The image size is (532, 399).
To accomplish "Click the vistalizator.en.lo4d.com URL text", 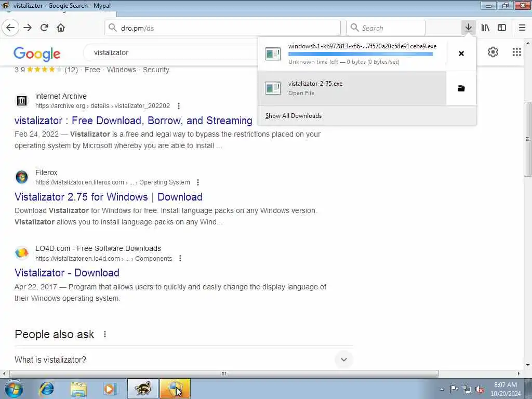I will click(x=103, y=259).
